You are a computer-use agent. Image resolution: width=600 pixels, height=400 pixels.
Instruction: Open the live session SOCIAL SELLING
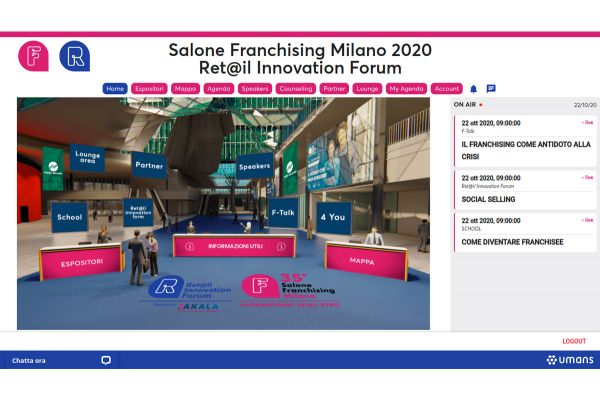click(x=525, y=190)
